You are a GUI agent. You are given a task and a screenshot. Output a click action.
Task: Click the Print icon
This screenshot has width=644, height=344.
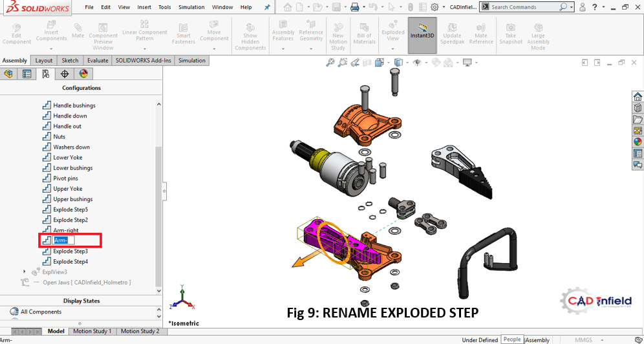(x=355, y=7)
